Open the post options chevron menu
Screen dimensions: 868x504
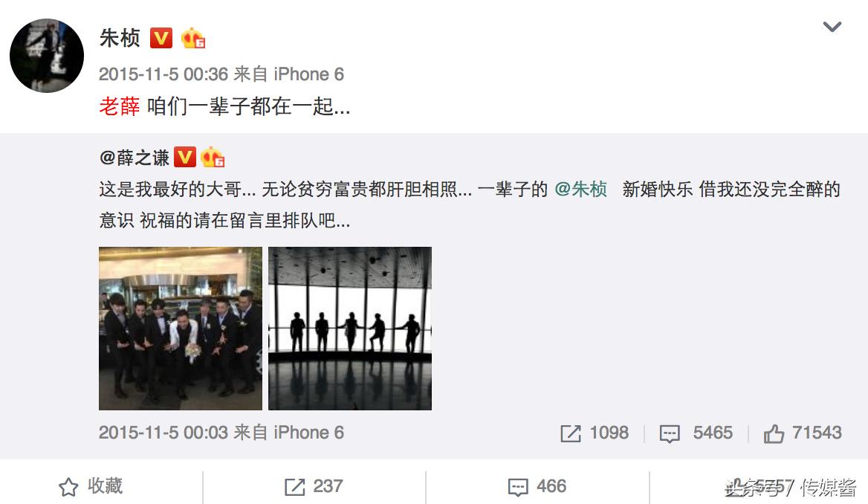point(832,27)
